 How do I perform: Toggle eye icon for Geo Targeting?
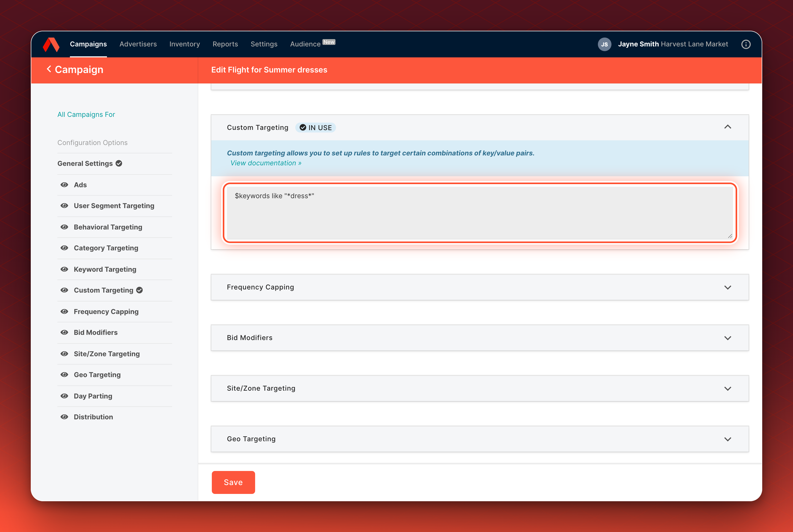(64, 374)
